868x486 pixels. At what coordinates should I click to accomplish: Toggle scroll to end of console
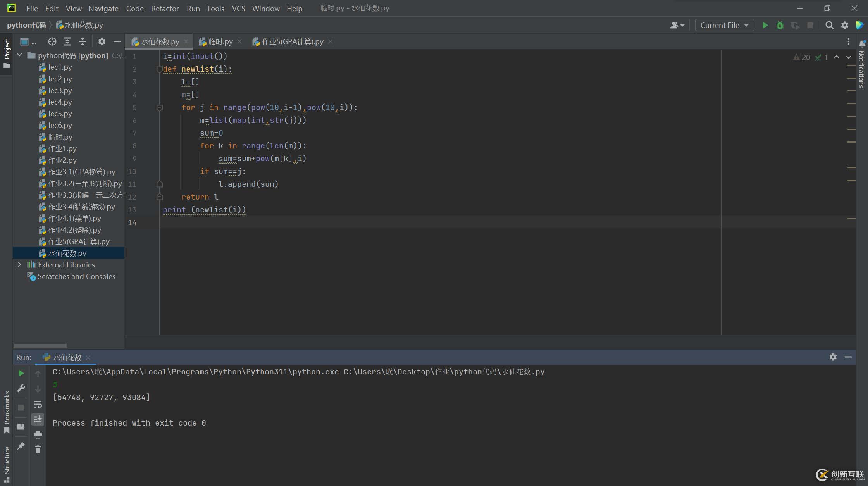click(38, 419)
